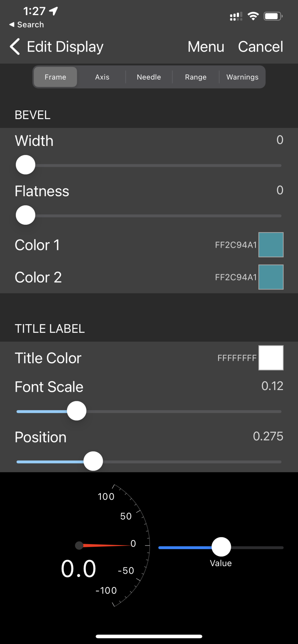Click the Flatness slider handle
Image resolution: width=298 pixels, height=644 pixels.
26,215
